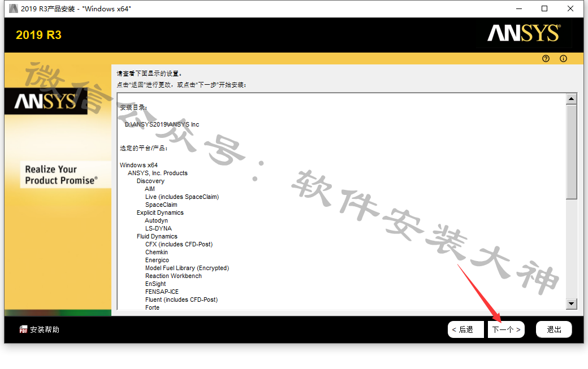The image size is (588, 369).
Task: Select the 'EnSight' entry
Action: point(155,284)
